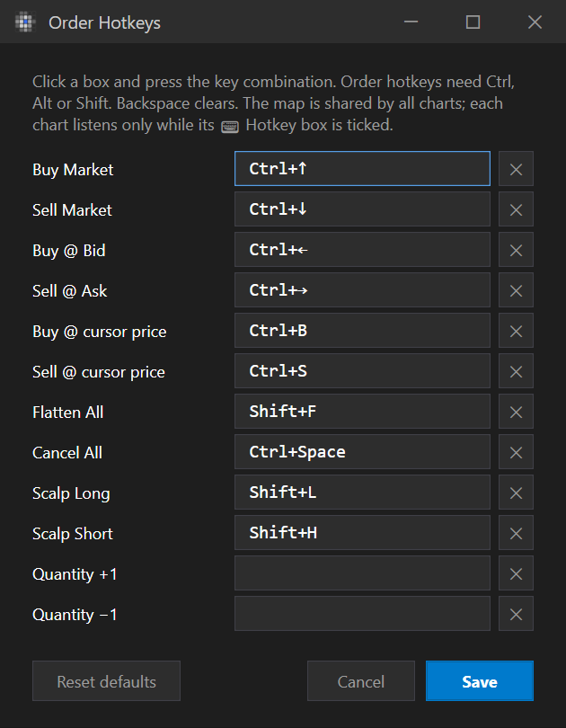
Task: Clear the Sell @ cursor price hotkey
Action: coord(516,370)
